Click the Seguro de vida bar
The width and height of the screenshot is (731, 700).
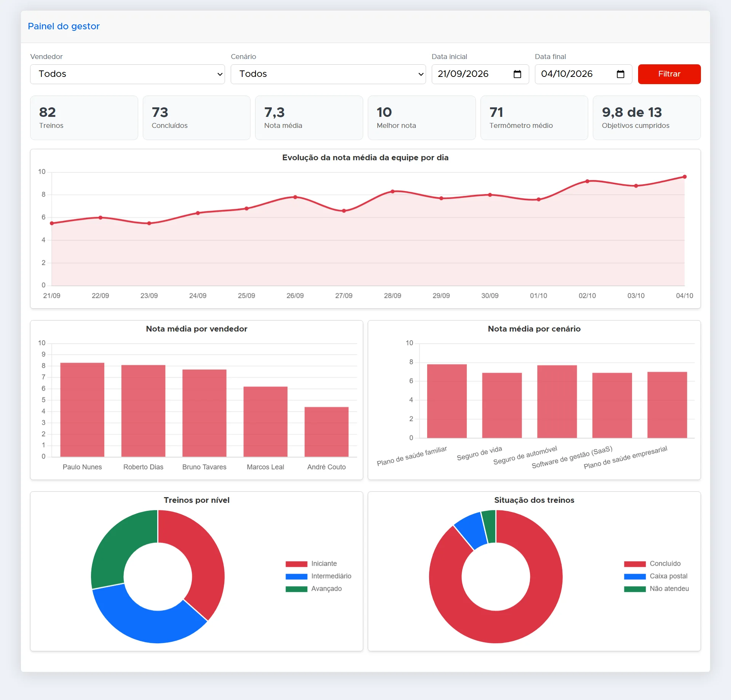click(502, 405)
